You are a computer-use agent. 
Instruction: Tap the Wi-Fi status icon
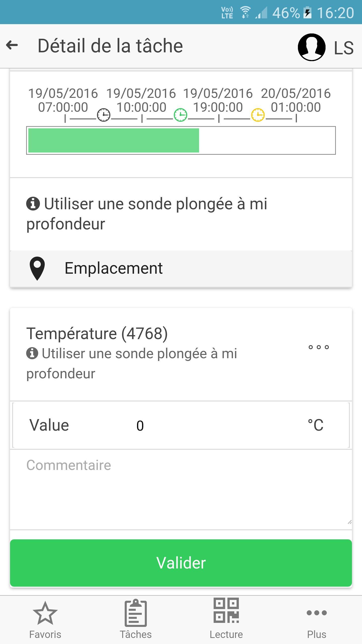(245, 13)
